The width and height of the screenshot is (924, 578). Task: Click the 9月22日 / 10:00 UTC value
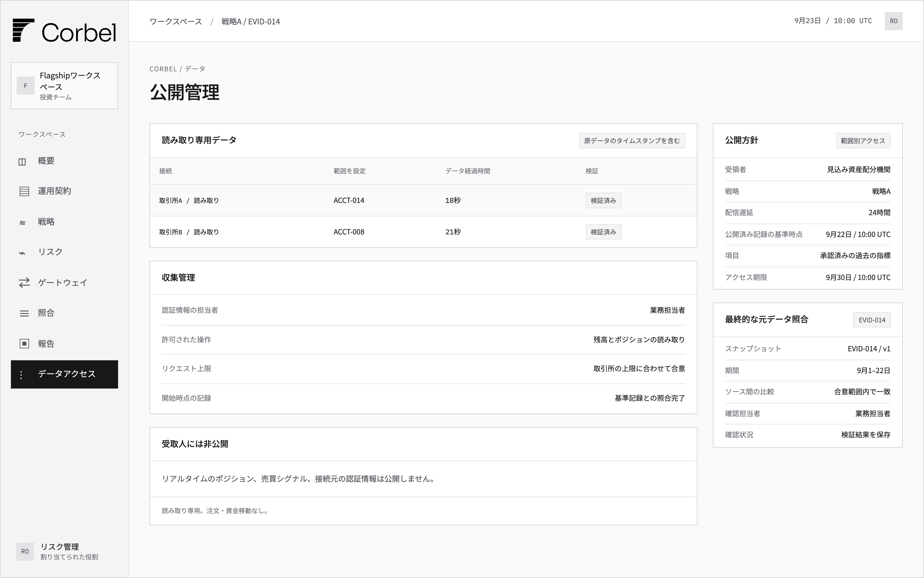858,234
